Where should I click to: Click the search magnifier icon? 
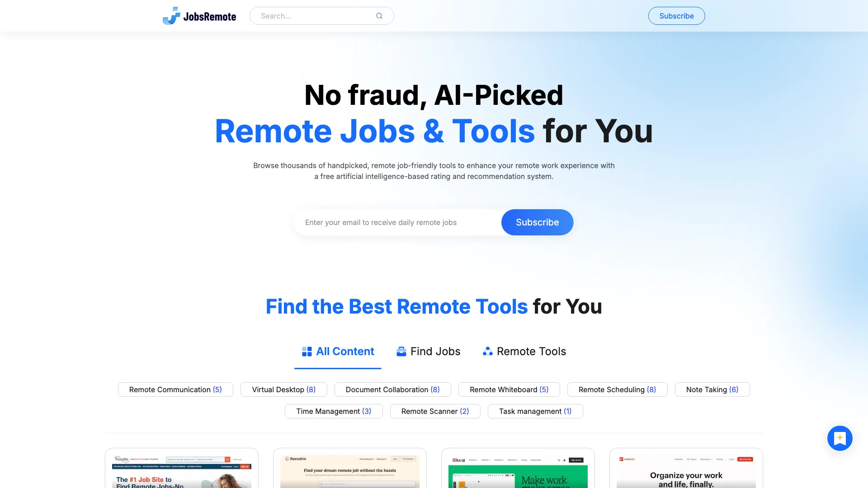click(x=380, y=16)
